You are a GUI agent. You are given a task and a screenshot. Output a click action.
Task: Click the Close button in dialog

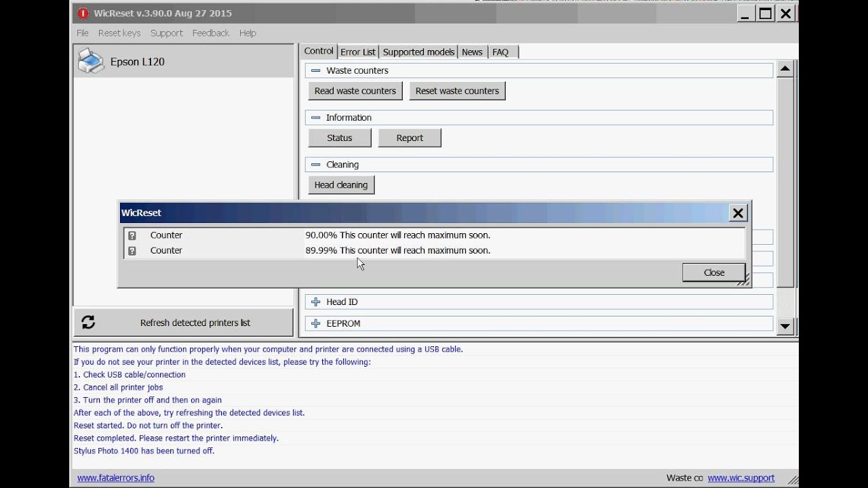tap(714, 272)
